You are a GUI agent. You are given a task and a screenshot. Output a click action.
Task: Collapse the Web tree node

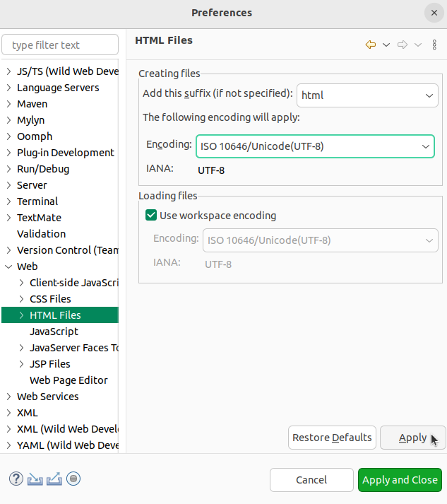8,266
